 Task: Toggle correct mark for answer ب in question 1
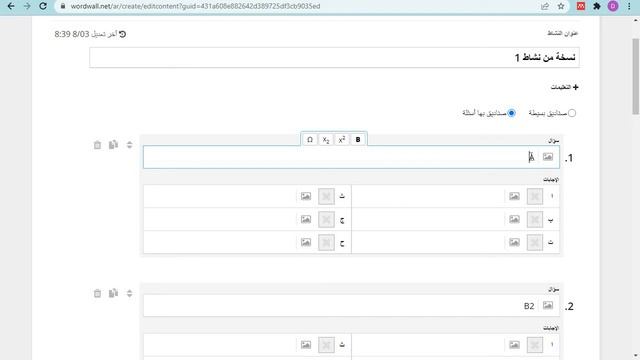pos(535,220)
